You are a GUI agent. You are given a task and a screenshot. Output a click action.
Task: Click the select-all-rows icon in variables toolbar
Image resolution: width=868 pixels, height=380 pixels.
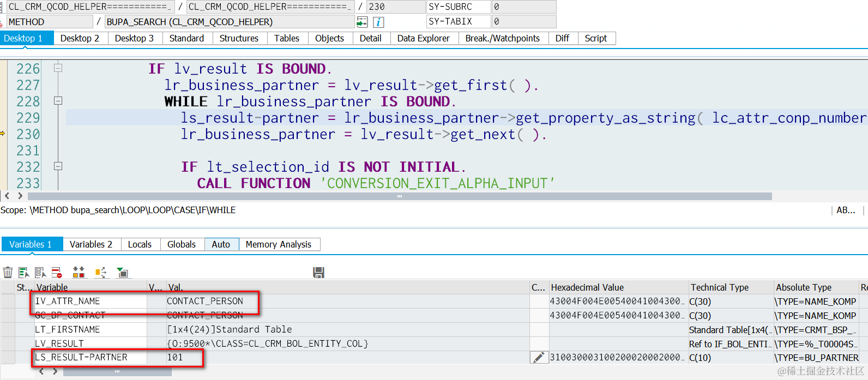point(24,272)
